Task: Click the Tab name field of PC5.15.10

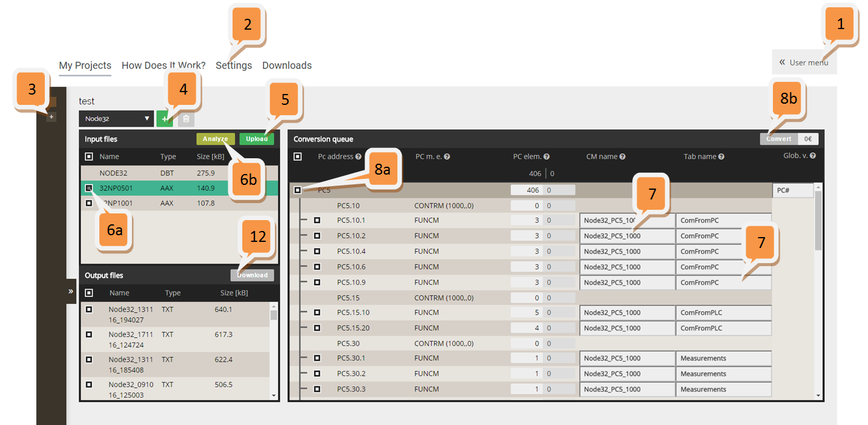Action: [723, 313]
